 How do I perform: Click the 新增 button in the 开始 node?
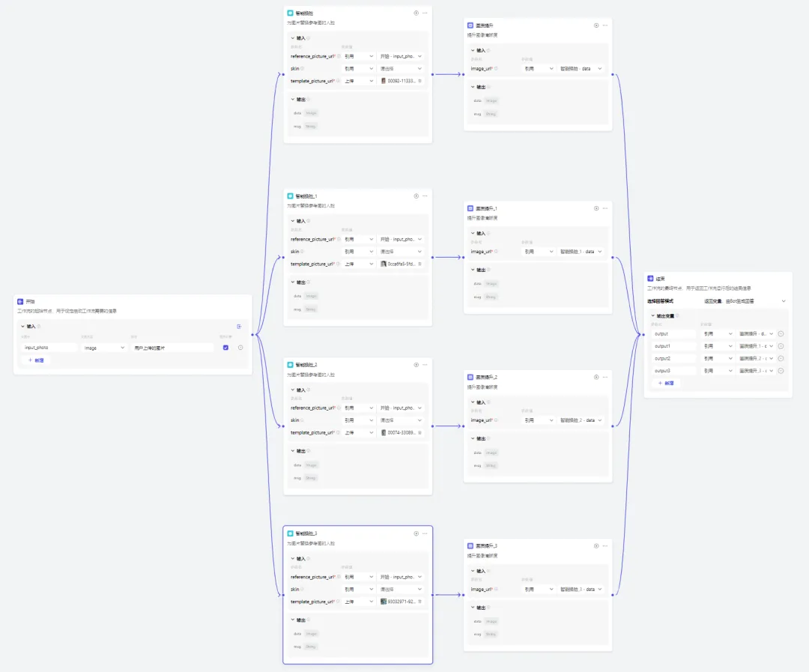coord(36,360)
